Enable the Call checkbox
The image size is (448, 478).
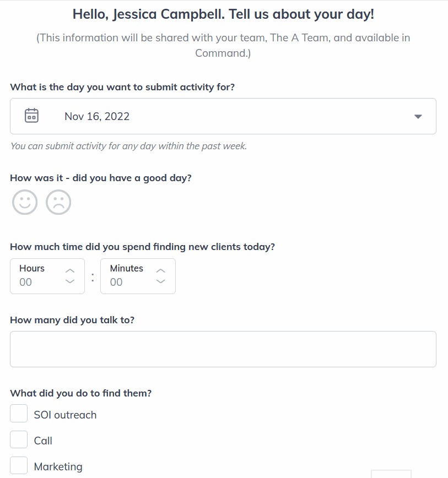click(18, 439)
